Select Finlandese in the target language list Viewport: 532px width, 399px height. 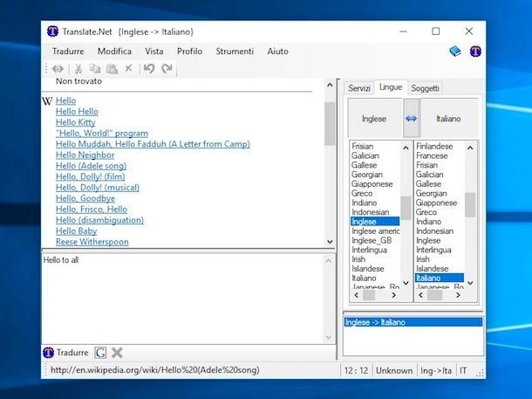[x=434, y=146]
